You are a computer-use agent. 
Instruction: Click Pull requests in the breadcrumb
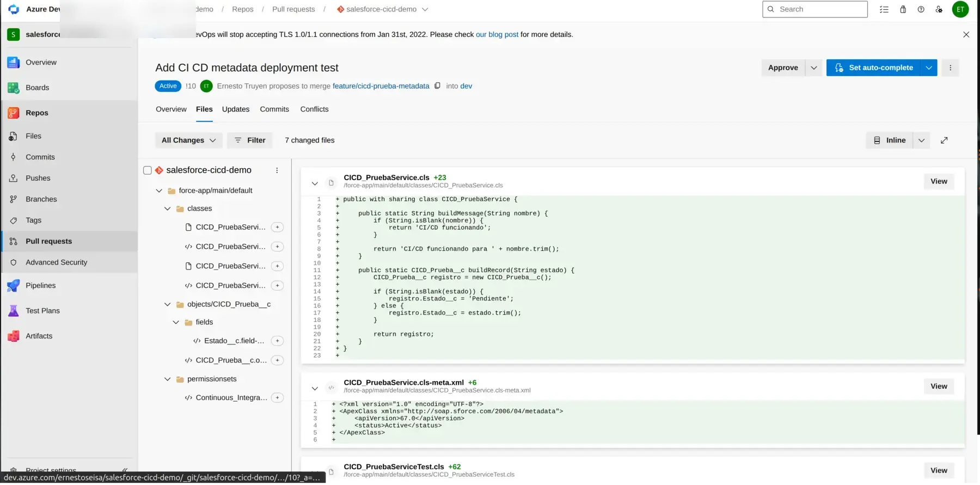pyautogui.click(x=293, y=9)
